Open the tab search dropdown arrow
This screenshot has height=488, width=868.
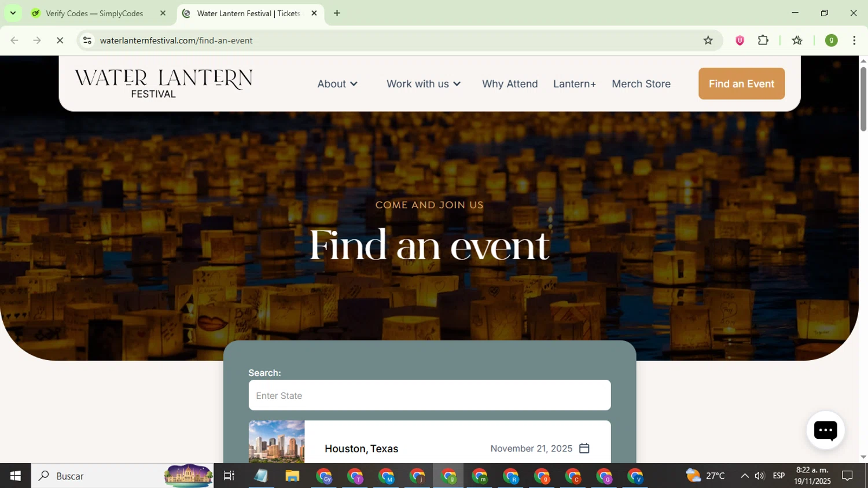13,13
